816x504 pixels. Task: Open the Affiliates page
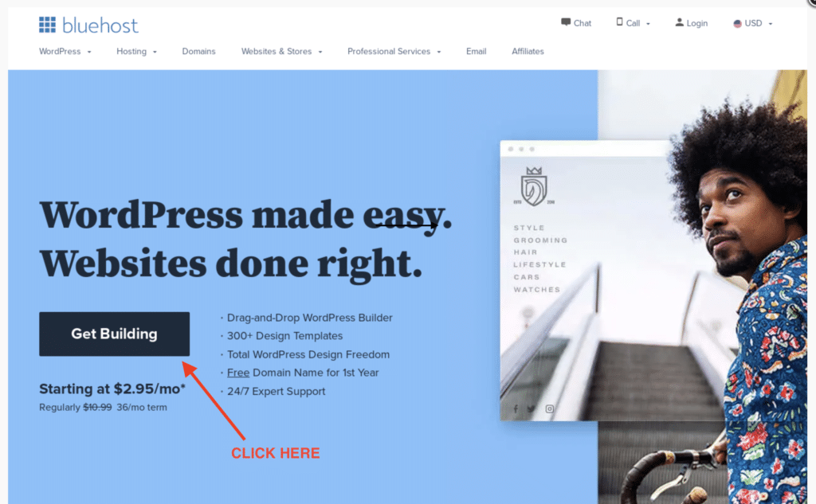tap(528, 52)
